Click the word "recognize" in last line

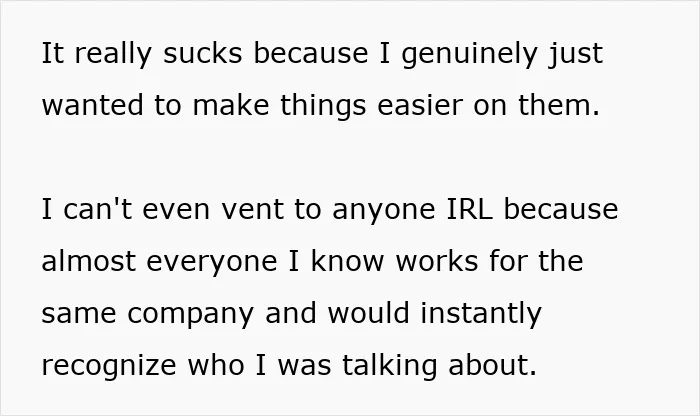(x=109, y=367)
